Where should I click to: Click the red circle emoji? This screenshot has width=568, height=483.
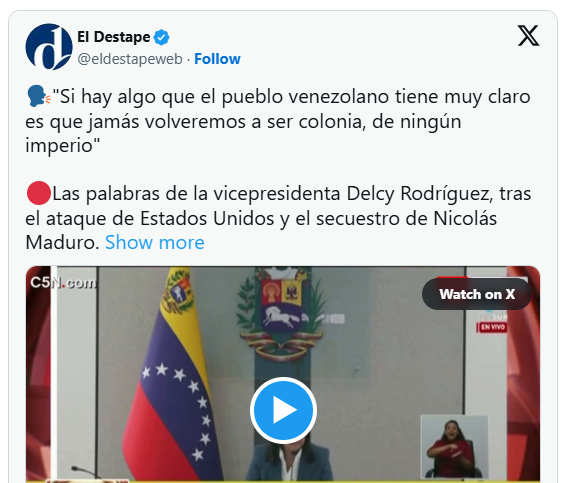(x=39, y=193)
